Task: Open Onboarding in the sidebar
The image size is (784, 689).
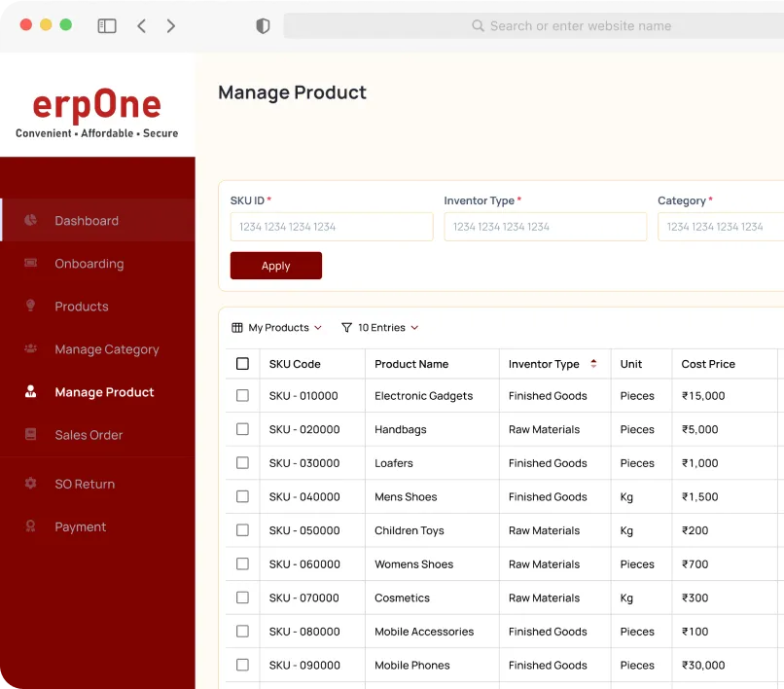Action: (x=97, y=263)
